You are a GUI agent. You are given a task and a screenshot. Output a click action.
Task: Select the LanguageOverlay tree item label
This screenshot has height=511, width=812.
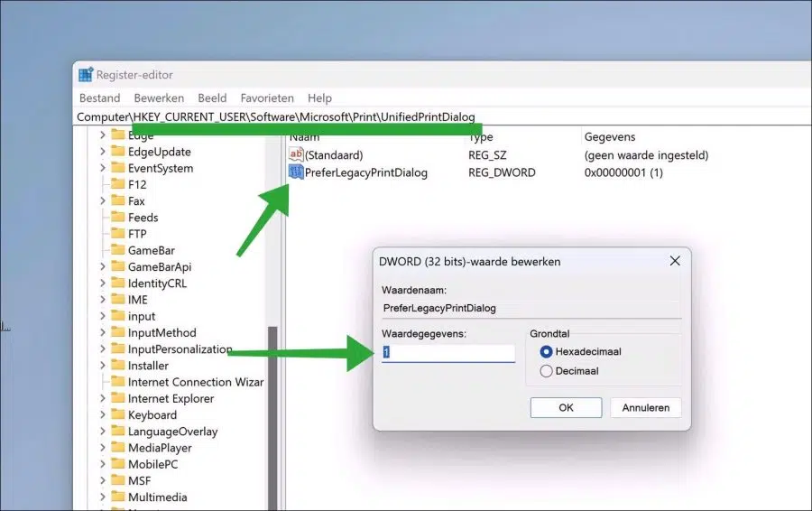pyautogui.click(x=172, y=432)
